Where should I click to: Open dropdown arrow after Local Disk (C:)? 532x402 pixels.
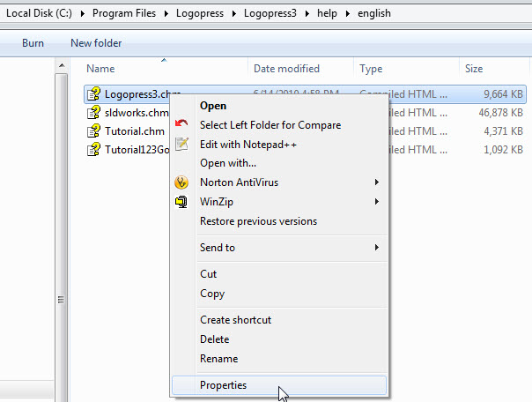83,13
